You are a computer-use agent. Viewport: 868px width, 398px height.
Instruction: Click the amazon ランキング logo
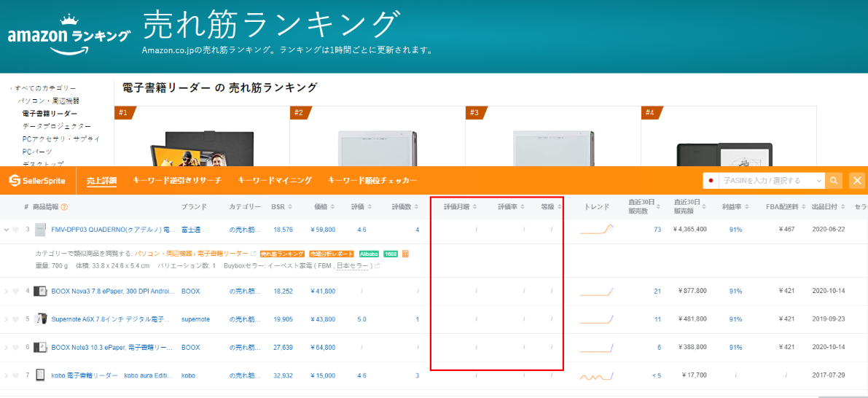pyautogui.click(x=69, y=34)
